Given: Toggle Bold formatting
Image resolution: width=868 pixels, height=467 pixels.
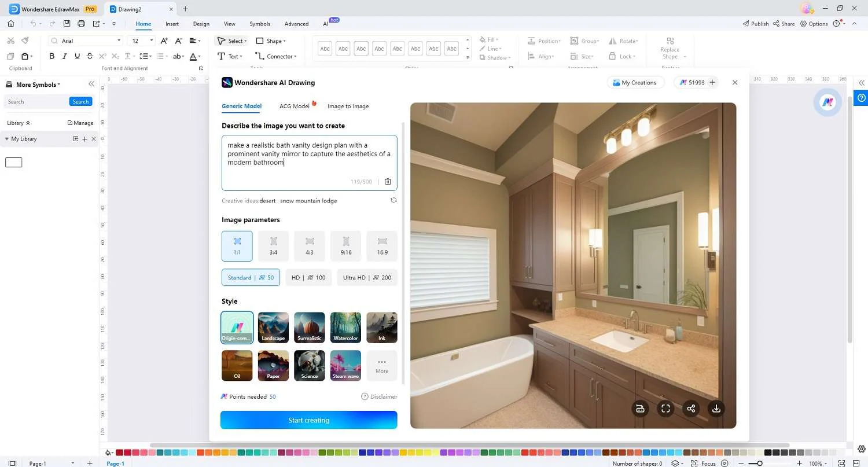Looking at the screenshot, I should point(52,56).
